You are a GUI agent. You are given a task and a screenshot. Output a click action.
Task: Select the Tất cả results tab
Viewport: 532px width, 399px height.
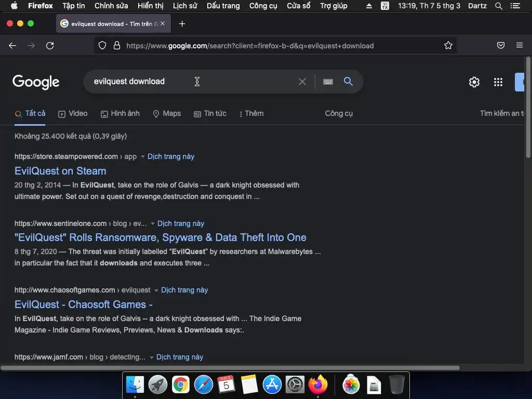[x=30, y=114]
